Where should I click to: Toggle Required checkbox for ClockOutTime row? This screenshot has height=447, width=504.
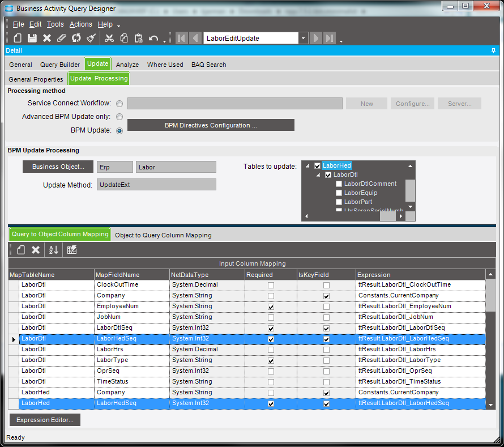point(271,285)
